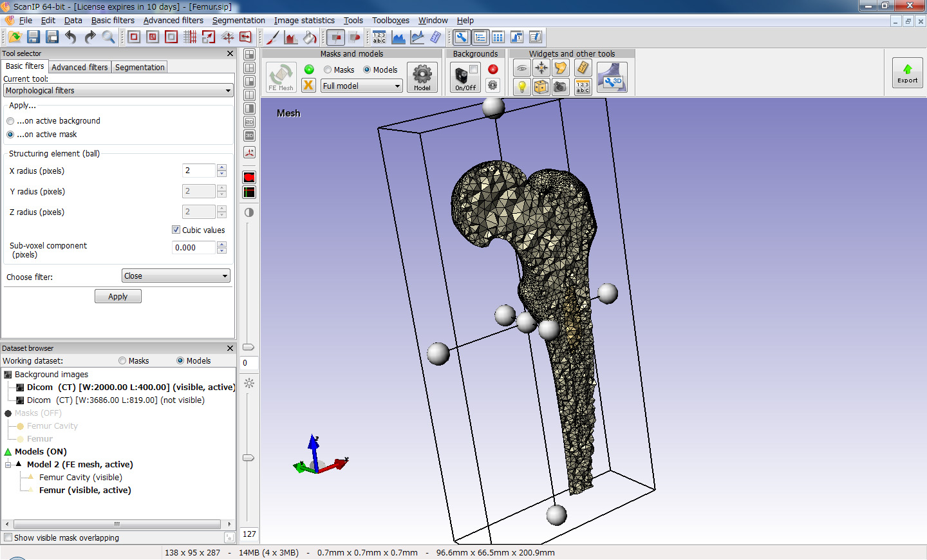
Task: Select the magnifier zoom tool
Action: 108,37
